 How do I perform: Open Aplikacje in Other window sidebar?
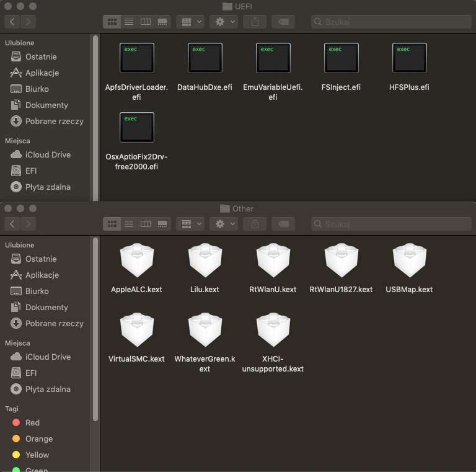coord(45,275)
